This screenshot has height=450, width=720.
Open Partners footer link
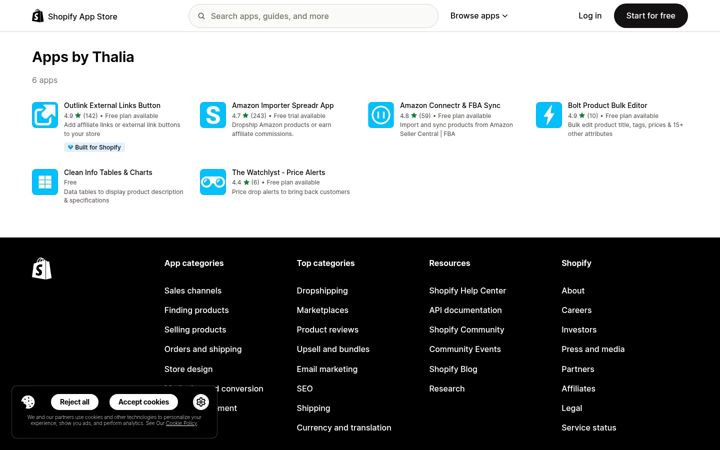tap(578, 369)
